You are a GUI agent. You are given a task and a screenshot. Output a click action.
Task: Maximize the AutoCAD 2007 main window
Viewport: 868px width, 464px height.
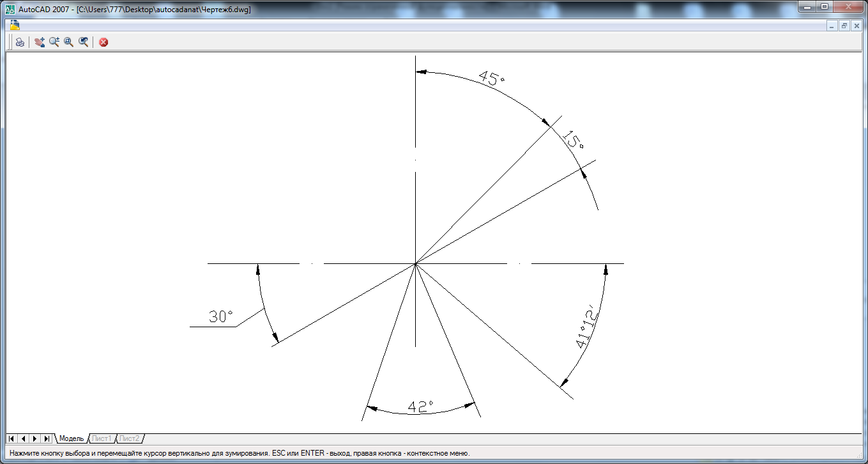(824, 6)
